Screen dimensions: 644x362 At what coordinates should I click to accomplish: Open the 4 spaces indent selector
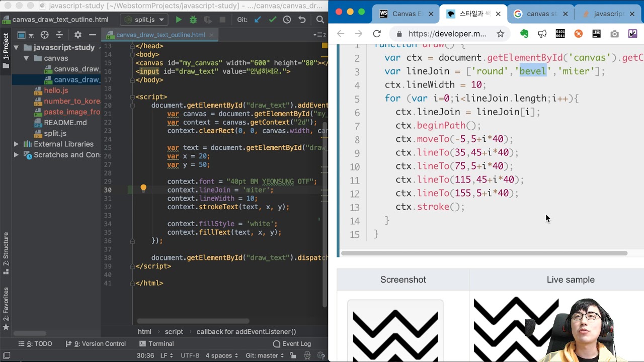tap(222, 355)
